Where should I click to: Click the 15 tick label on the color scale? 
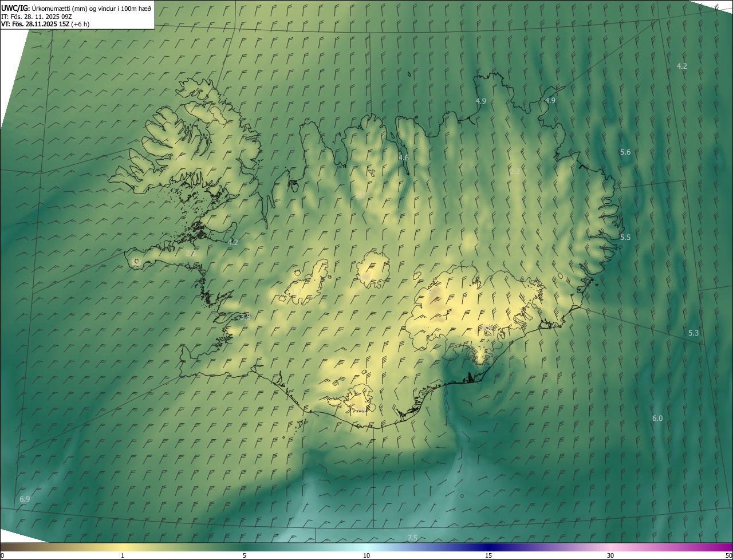pos(488,555)
